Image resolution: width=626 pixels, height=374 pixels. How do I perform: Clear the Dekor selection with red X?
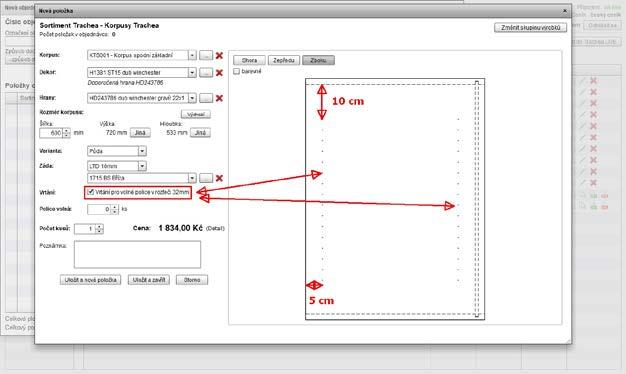click(x=219, y=73)
